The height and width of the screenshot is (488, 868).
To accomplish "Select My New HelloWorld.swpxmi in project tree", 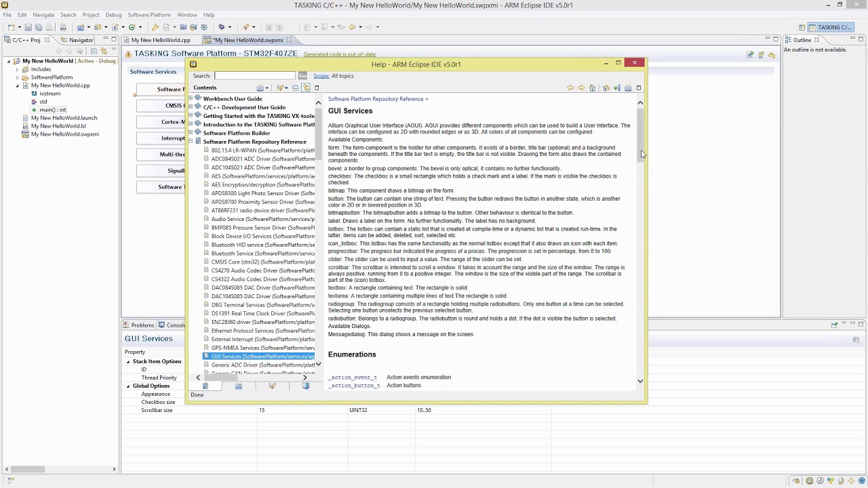I will pyautogui.click(x=61, y=134).
